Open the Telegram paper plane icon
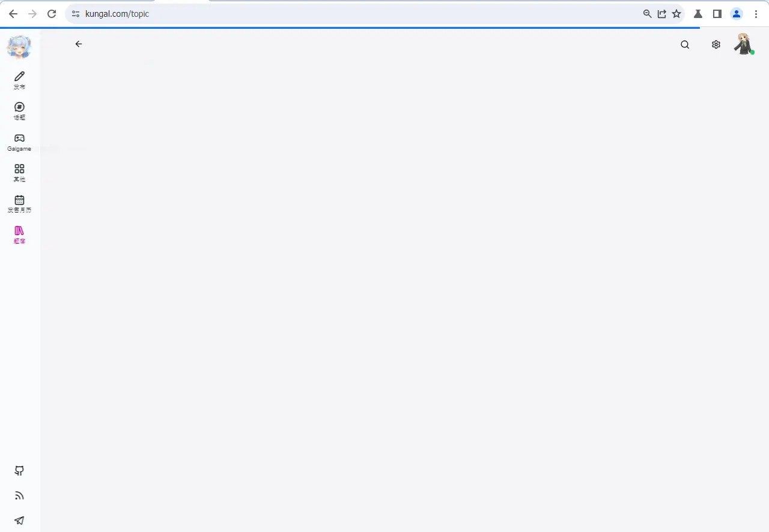 [x=19, y=520]
